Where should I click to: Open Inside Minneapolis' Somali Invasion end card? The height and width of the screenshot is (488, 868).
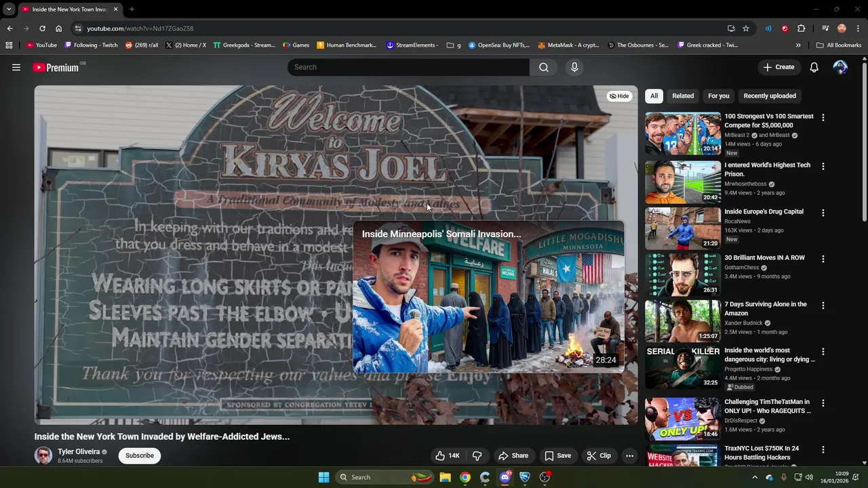pyautogui.click(x=488, y=297)
